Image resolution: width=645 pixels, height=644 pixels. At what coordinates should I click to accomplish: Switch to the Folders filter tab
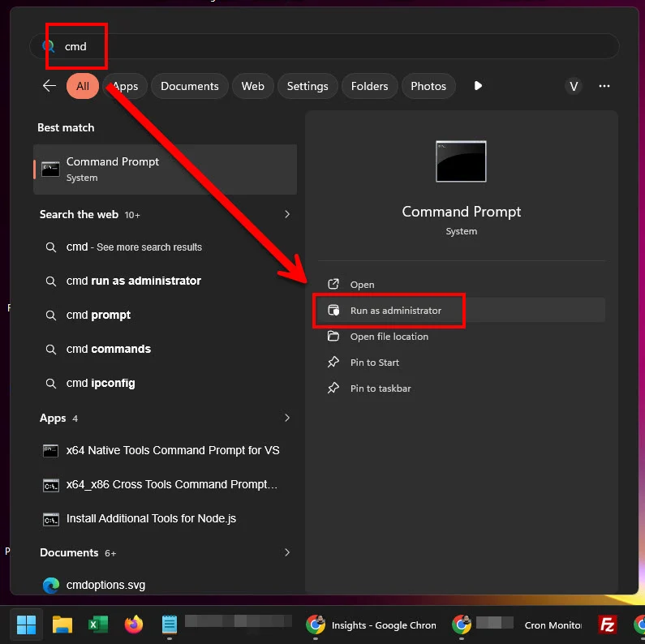[369, 86]
